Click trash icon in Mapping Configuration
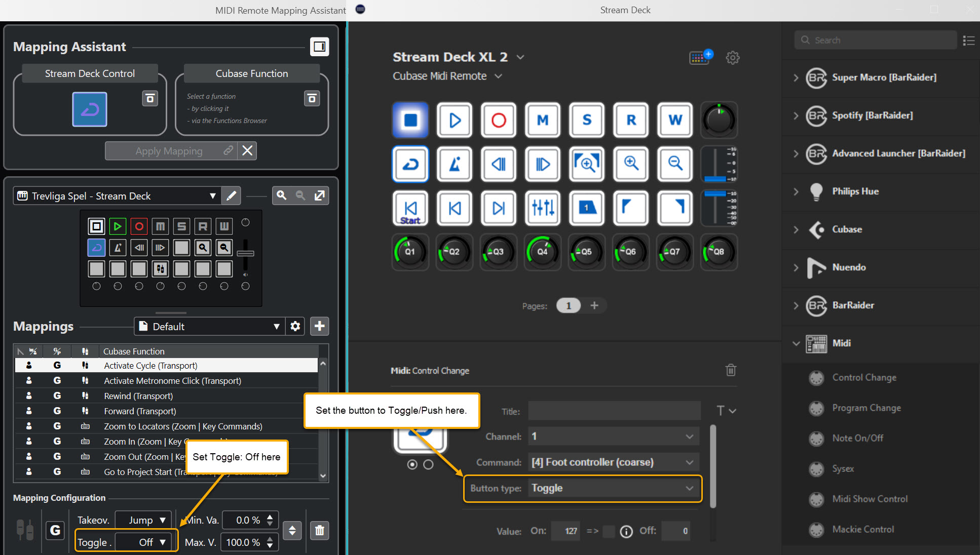Viewport: 980px width, 555px height. click(x=319, y=530)
